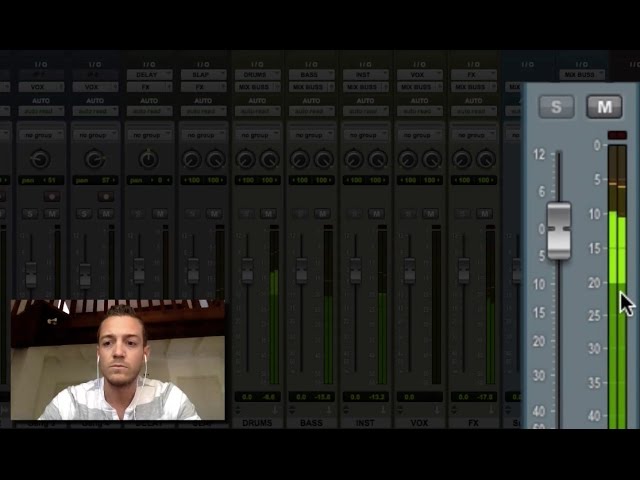This screenshot has width=640, height=480.
Task: Click the left pan knob on the INST track
Action: (353, 159)
